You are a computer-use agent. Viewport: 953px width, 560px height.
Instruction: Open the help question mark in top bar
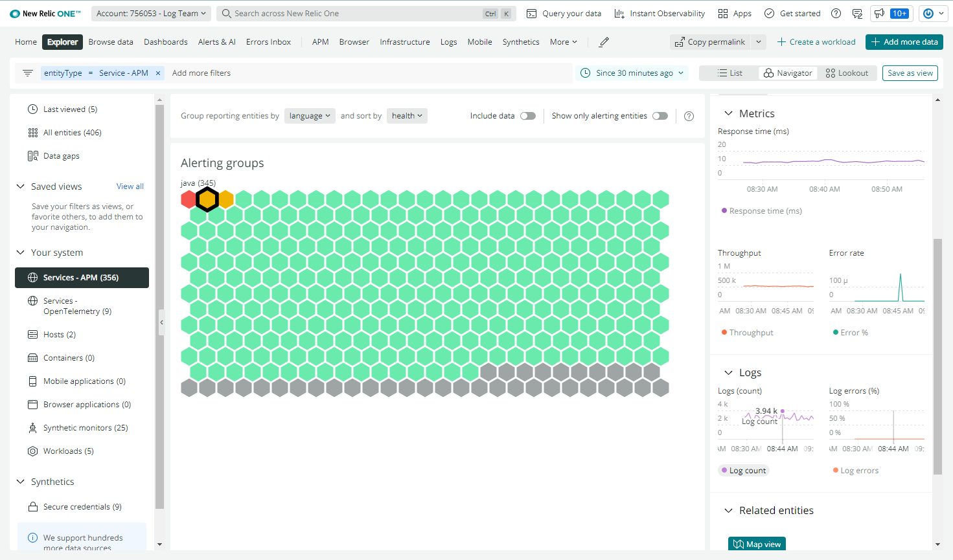836,14
